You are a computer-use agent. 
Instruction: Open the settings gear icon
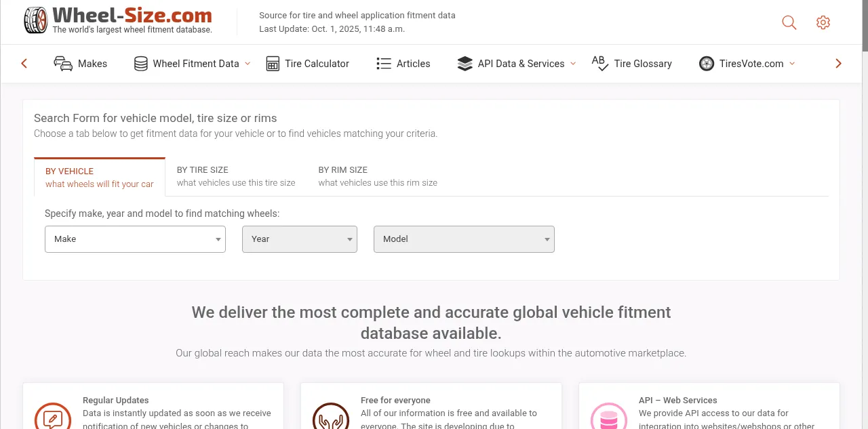[823, 22]
